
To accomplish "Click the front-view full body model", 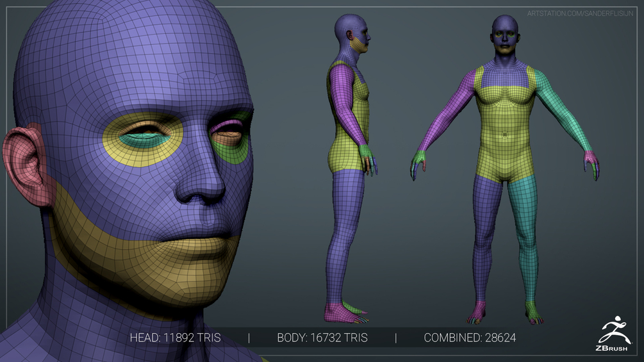I will pyautogui.click(x=505, y=169).
